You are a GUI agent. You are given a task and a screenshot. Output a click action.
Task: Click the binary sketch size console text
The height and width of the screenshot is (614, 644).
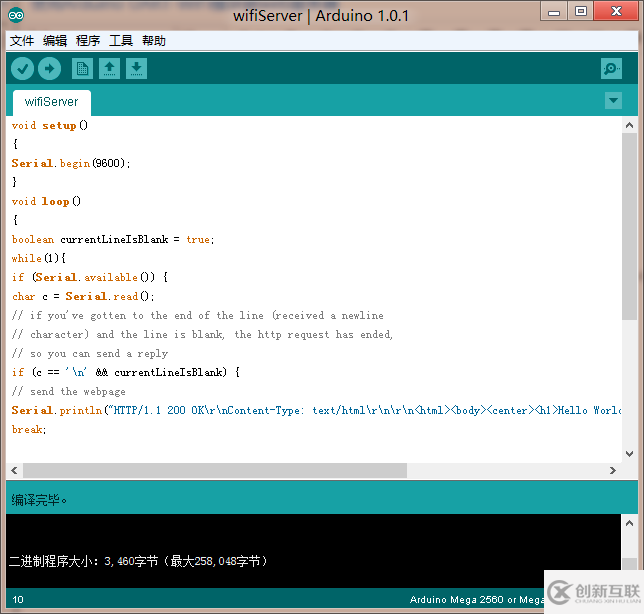138,561
